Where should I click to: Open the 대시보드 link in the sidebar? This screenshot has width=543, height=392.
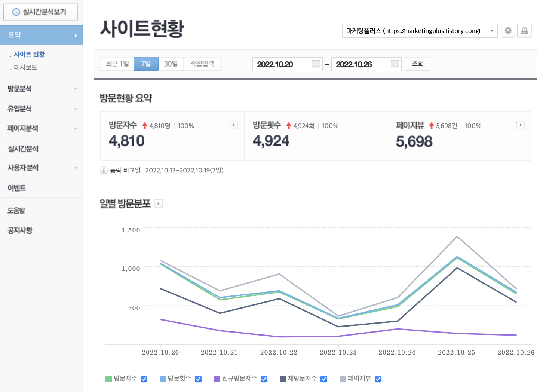(25, 67)
